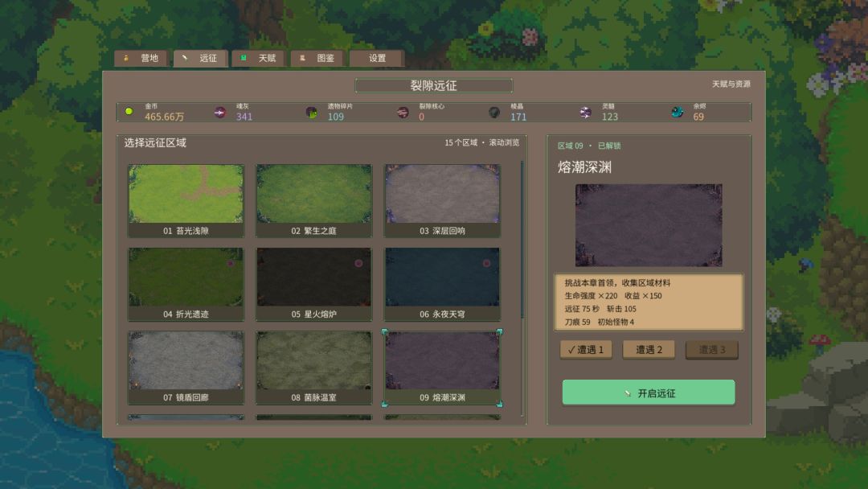Click the 遗物碎片 relic shard icon
The width and height of the screenshot is (868, 489).
coord(312,113)
